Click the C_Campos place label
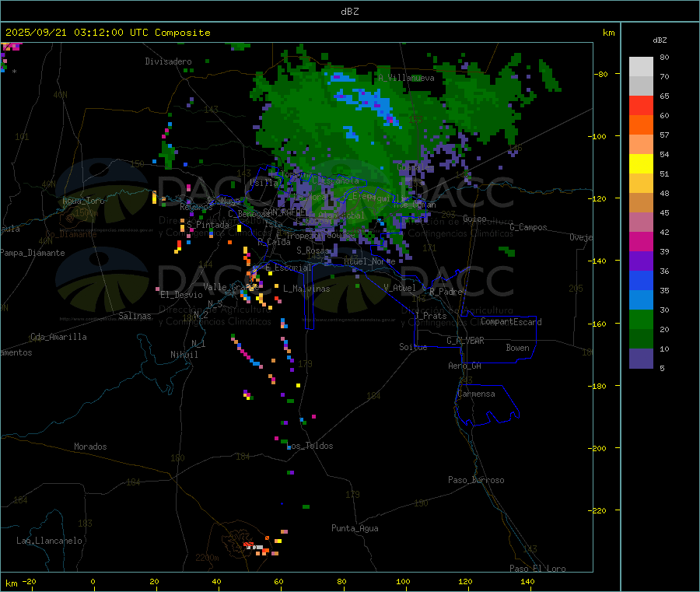 tap(529, 227)
